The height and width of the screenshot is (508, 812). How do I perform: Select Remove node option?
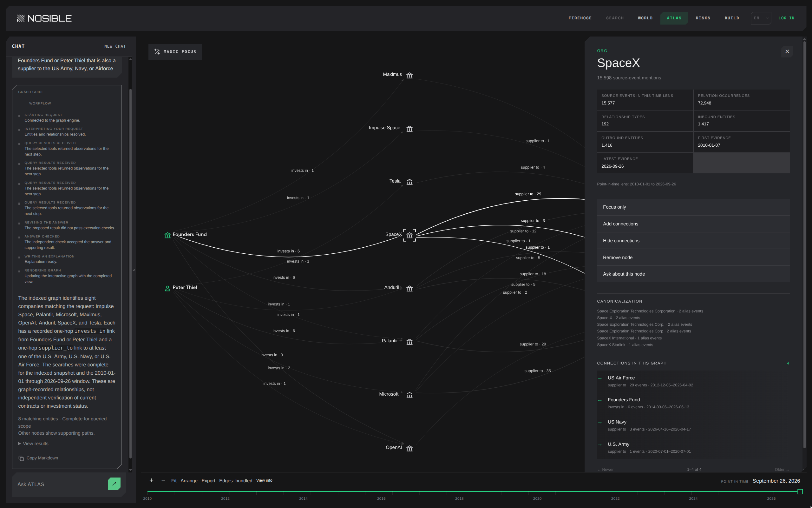693,257
